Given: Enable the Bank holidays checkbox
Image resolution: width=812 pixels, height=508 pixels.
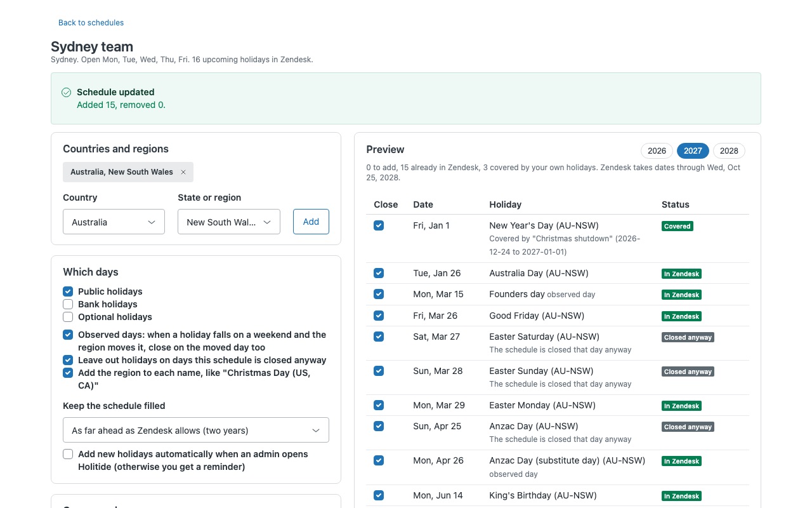Looking at the screenshot, I should tap(68, 304).
